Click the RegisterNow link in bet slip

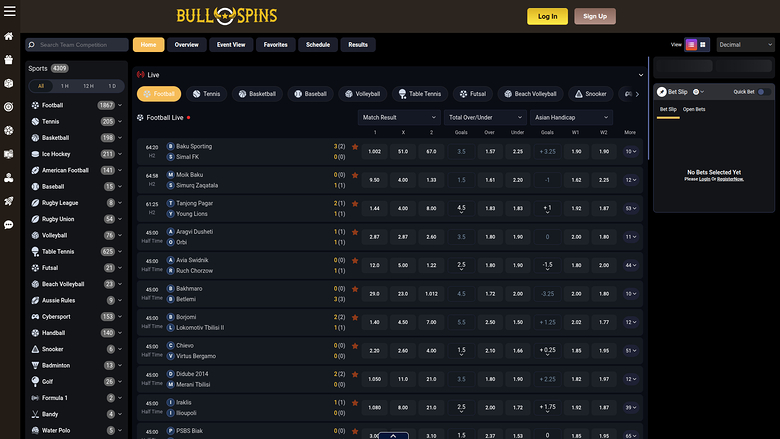coord(730,179)
